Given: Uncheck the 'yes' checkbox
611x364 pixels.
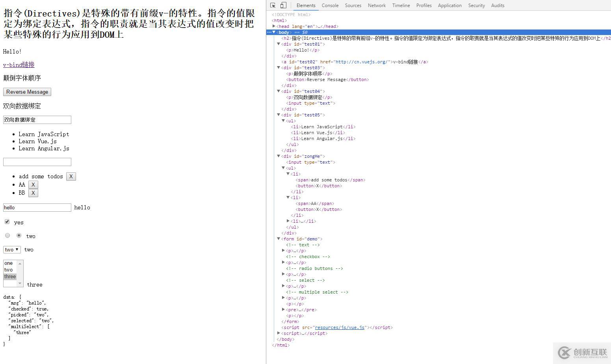Looking at the screenshot, I should click(x=7, y=222).
